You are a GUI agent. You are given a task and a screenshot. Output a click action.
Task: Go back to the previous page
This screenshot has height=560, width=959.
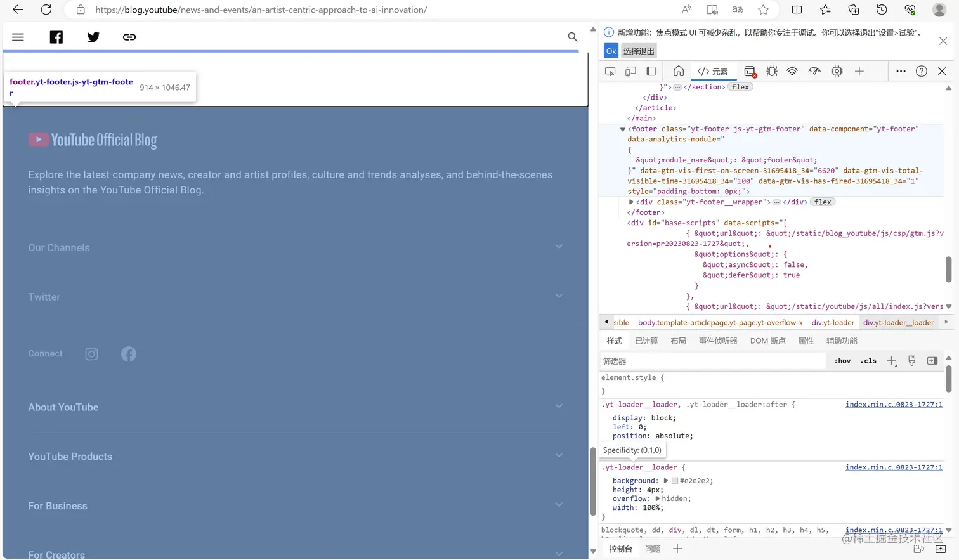pos(18,10)
